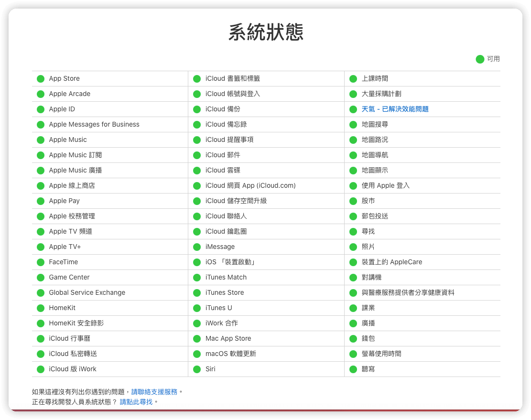This screenshot has width=531, height=420.
Task: Click the 地圖導航 entry
Action: [375, 155]
